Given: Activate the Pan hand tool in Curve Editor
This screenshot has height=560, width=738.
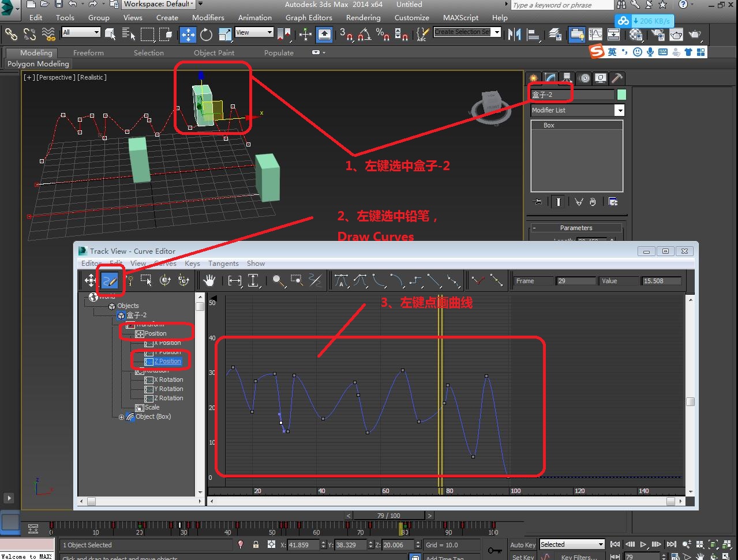Looking at the screenshot, I should point(209,281).
